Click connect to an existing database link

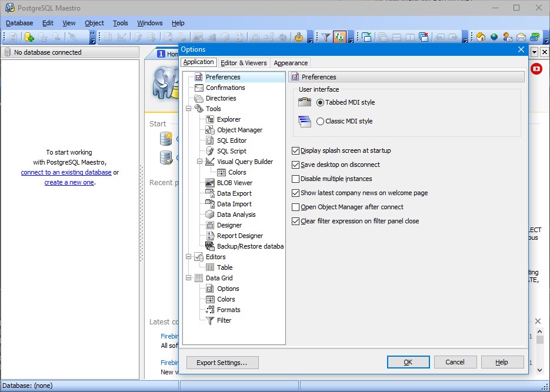[x=66, y=172]
